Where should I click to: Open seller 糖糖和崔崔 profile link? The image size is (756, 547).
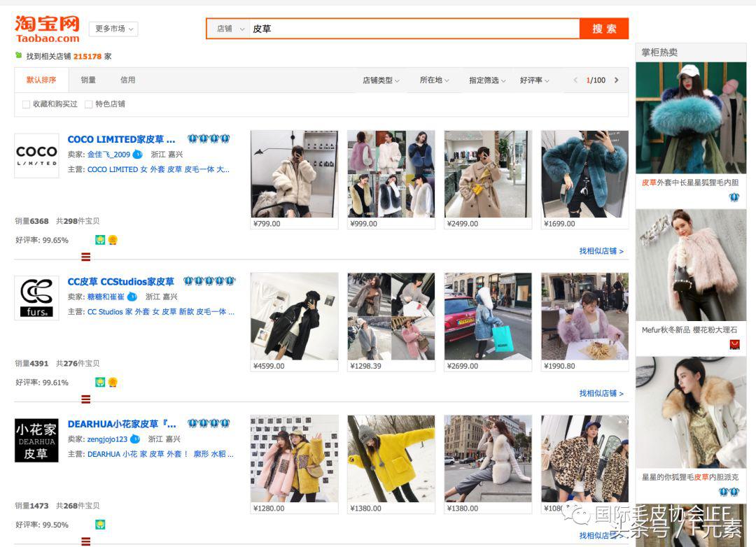pyautogui.click(x=106, y=297)
